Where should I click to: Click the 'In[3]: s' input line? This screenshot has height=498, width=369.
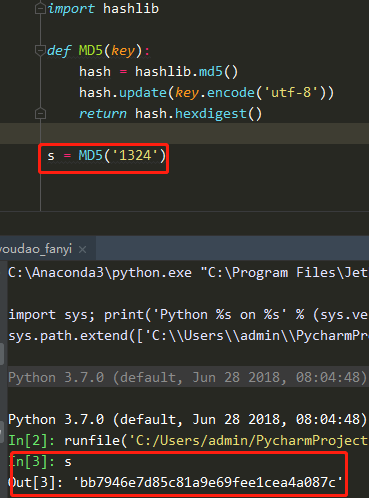[x=40, y=462]
